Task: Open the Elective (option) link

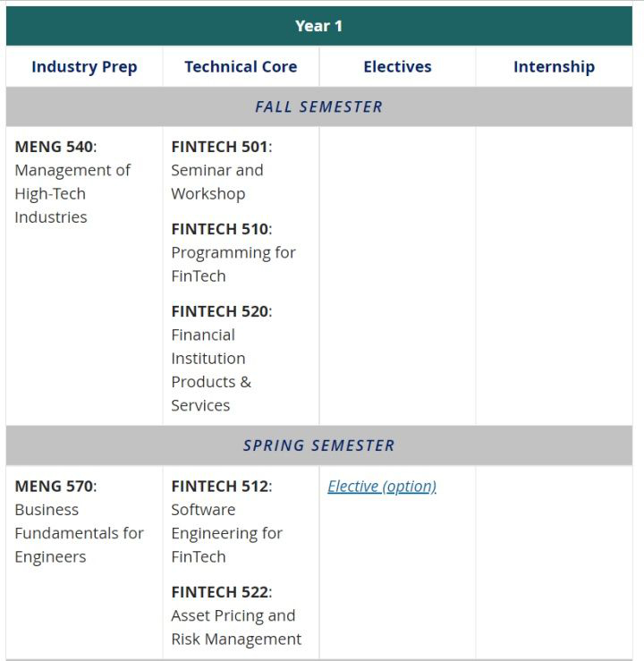Action: click(382, 487)
